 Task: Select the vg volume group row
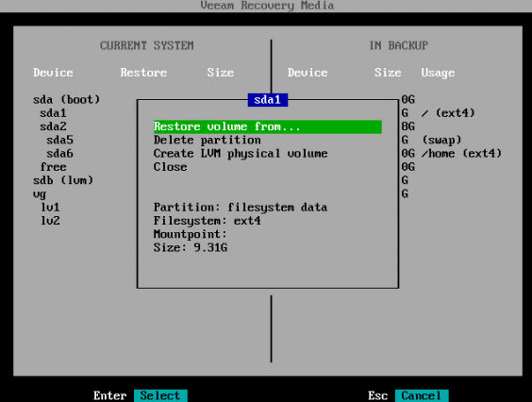pos(40,194)
